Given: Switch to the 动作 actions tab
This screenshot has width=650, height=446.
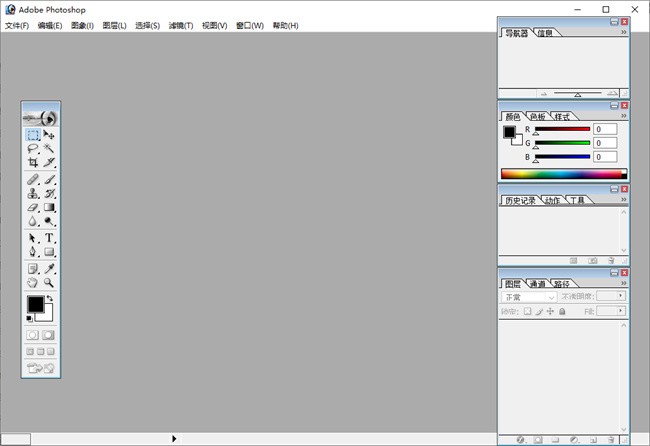Looking at the screenshot, I should point(552,201).
